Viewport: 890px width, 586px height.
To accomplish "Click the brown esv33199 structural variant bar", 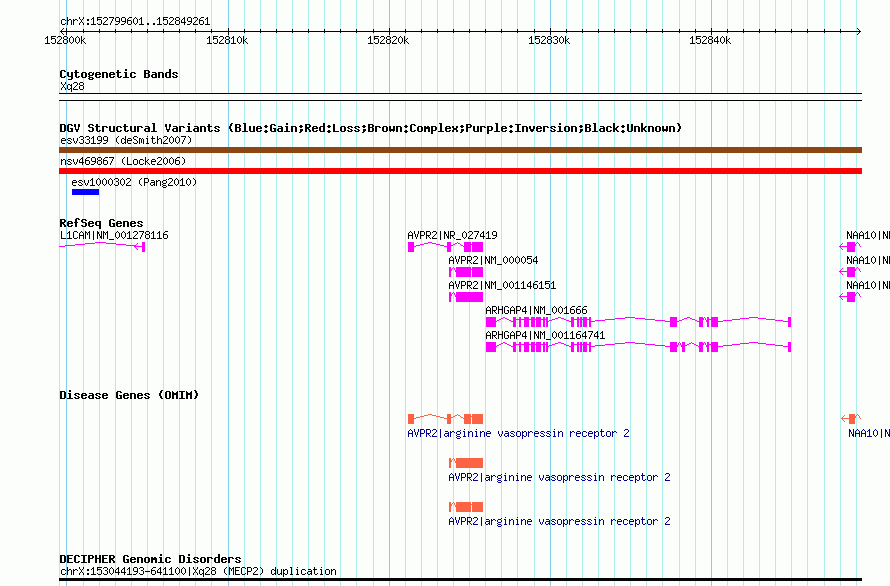I will 460,150.
